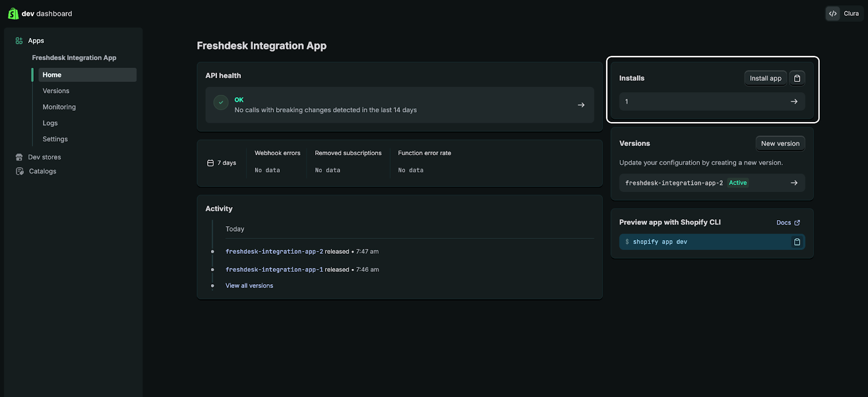Click the code brackets icon beside Clura

pos(833,14)
